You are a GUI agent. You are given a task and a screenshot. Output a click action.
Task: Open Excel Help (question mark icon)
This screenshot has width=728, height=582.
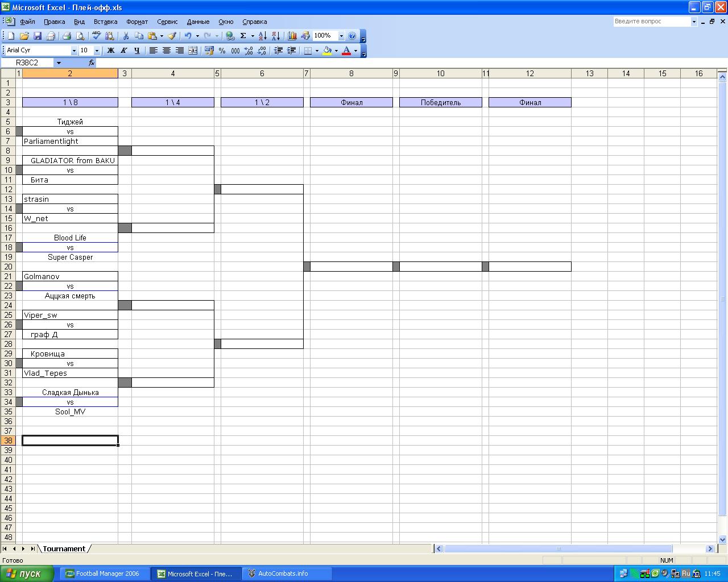352,36
